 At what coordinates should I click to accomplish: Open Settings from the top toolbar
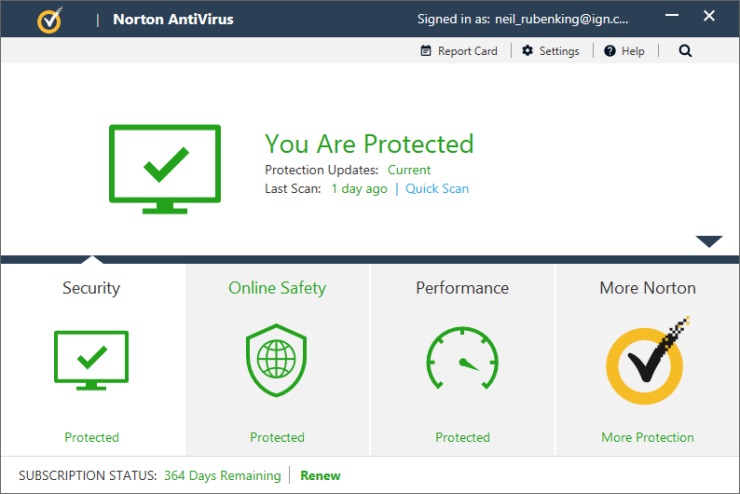coord(550,51)
